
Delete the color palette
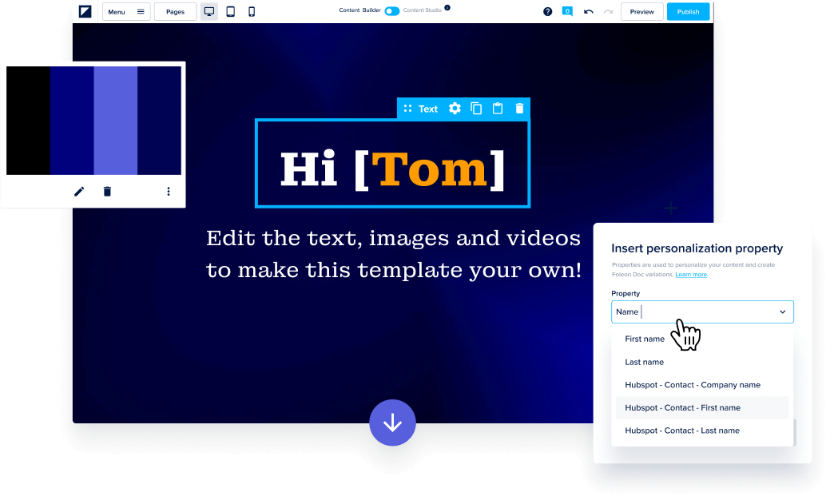(107, 192)
